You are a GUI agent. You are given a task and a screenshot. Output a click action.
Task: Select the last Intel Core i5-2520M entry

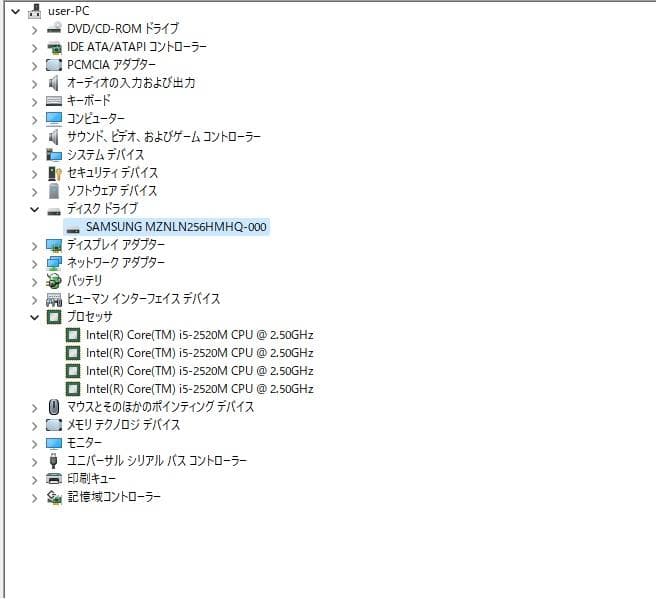pos(199,389)
